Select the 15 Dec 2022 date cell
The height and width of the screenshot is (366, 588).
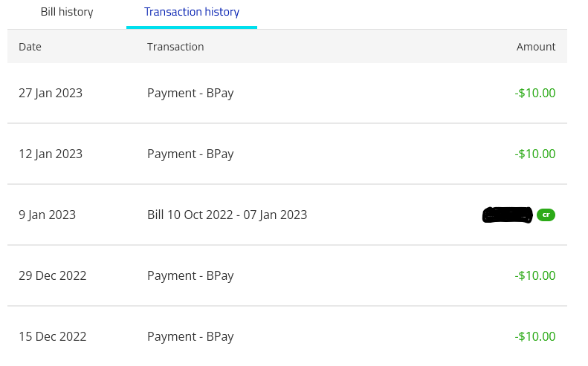53,336
